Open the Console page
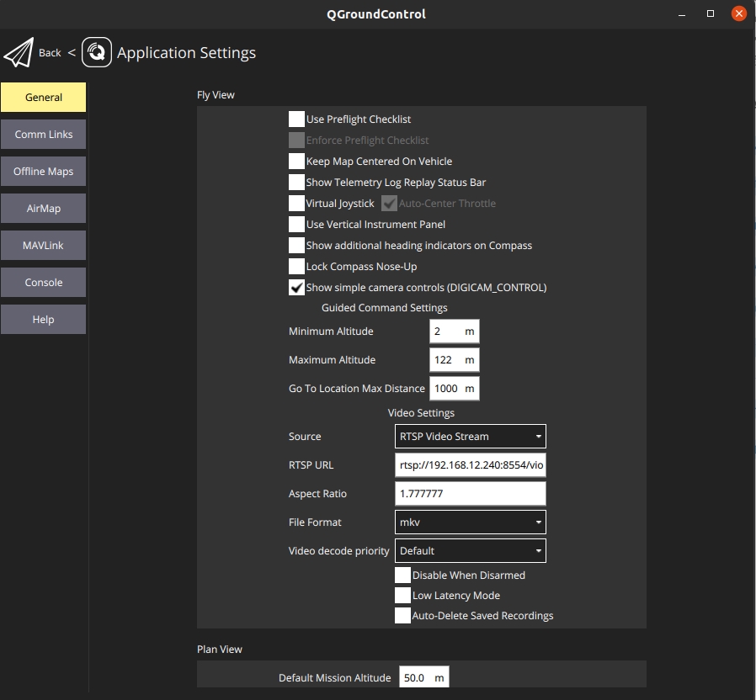The image size is (756, 700). coord(44,283)
